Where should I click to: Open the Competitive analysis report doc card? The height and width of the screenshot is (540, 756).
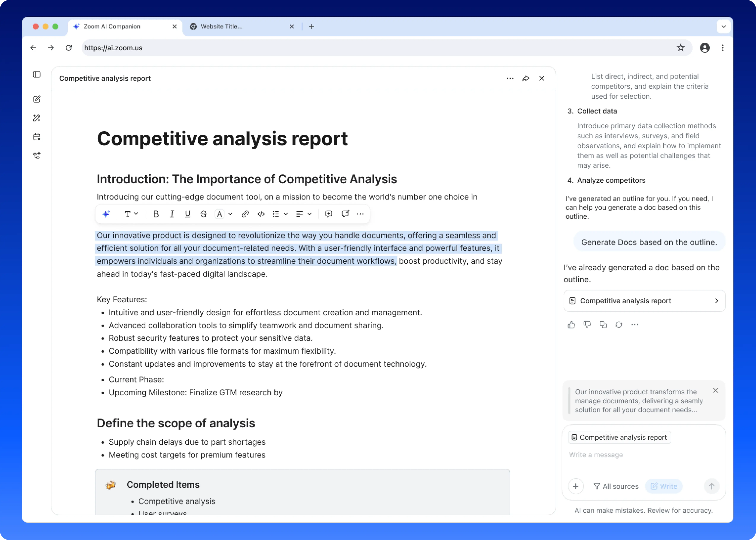pos(644,301)
